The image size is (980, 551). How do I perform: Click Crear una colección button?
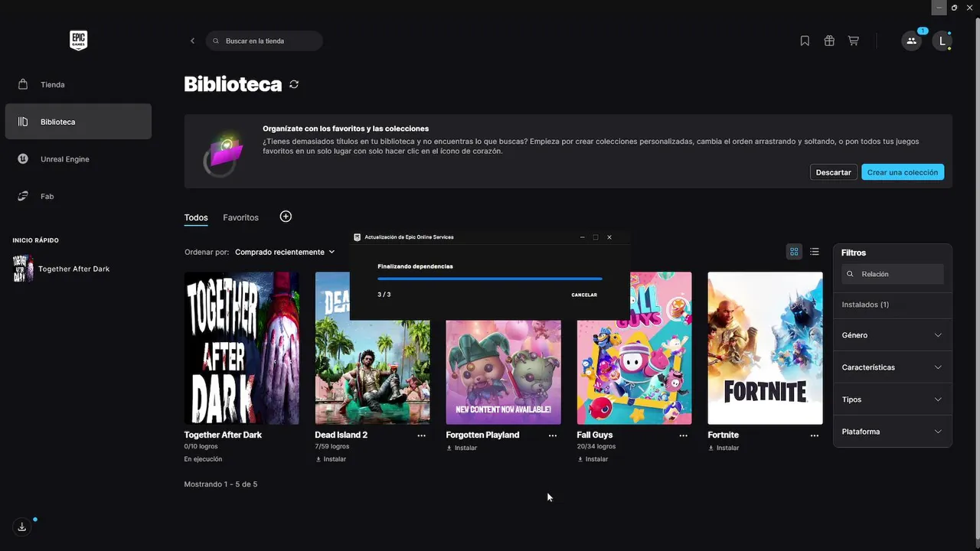(903, 172)
